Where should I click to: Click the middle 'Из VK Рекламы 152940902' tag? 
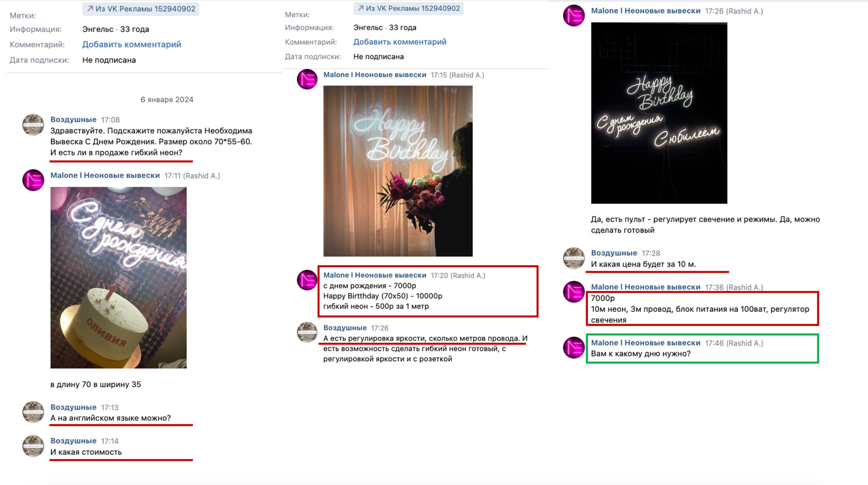[409, 8]
